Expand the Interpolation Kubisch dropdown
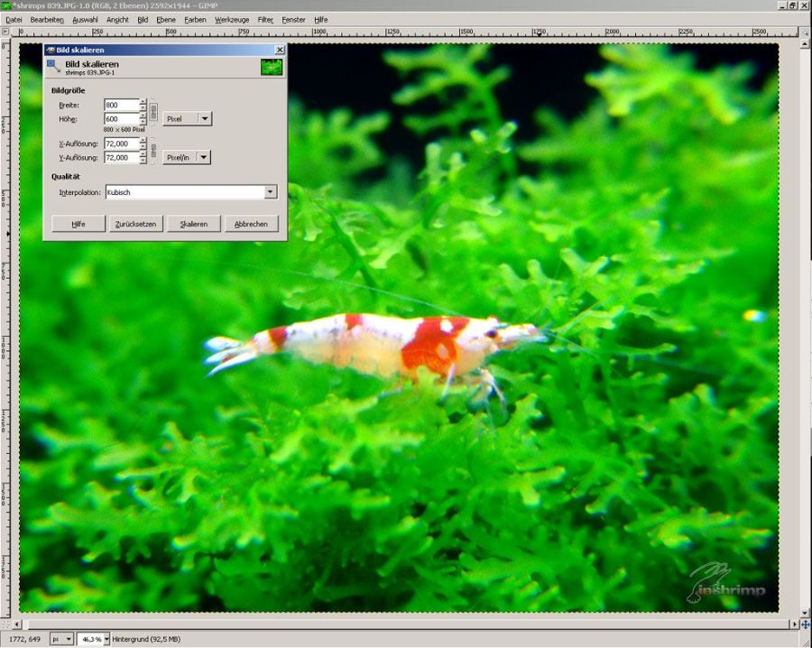This screenshot has height=648, width=812. [x=270, y=192]
